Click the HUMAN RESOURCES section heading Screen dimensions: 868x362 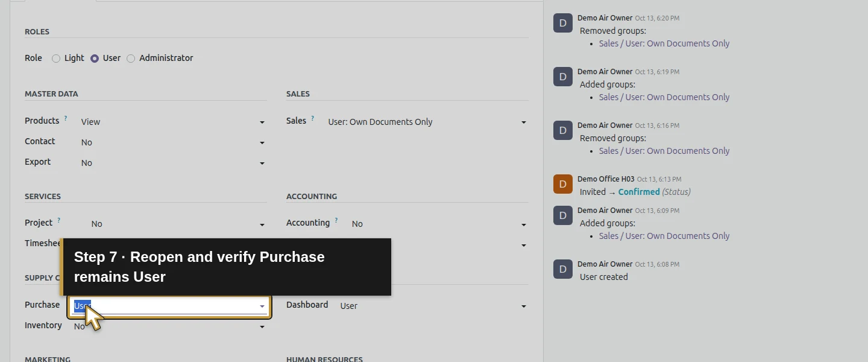pos(324,359)
